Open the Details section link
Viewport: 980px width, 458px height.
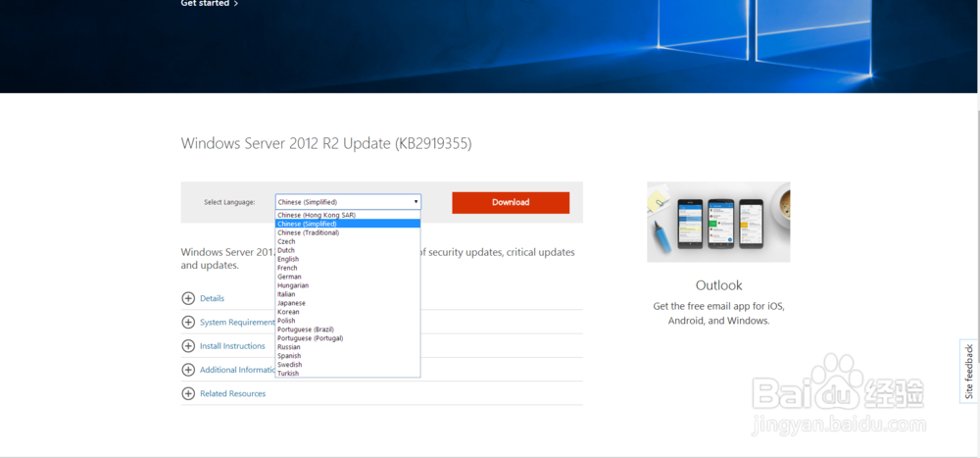pos(212,298)
